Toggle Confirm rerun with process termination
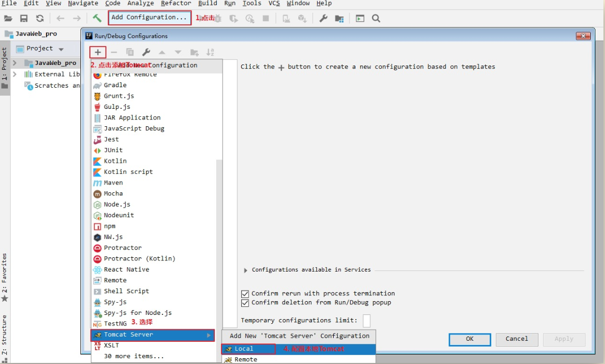Image resolution: width=605 pixels, height=364 pixels. point(245,294)
